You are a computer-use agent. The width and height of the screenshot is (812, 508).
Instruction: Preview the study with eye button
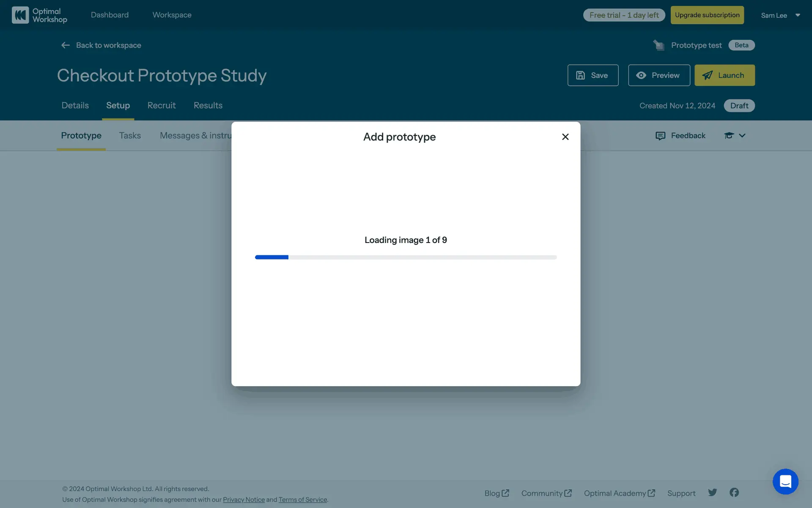pyautogui.click(x=658, y=75)
